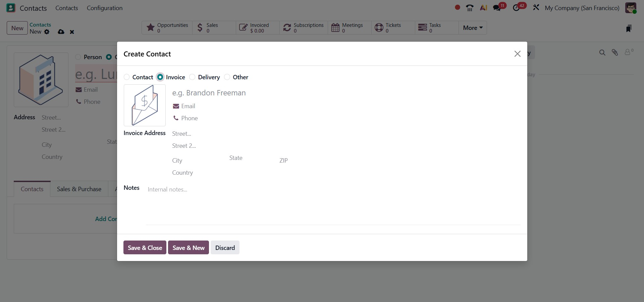Open Meetings stat button
Viewport: 644px width, 302px height.
tap(350, 28)
